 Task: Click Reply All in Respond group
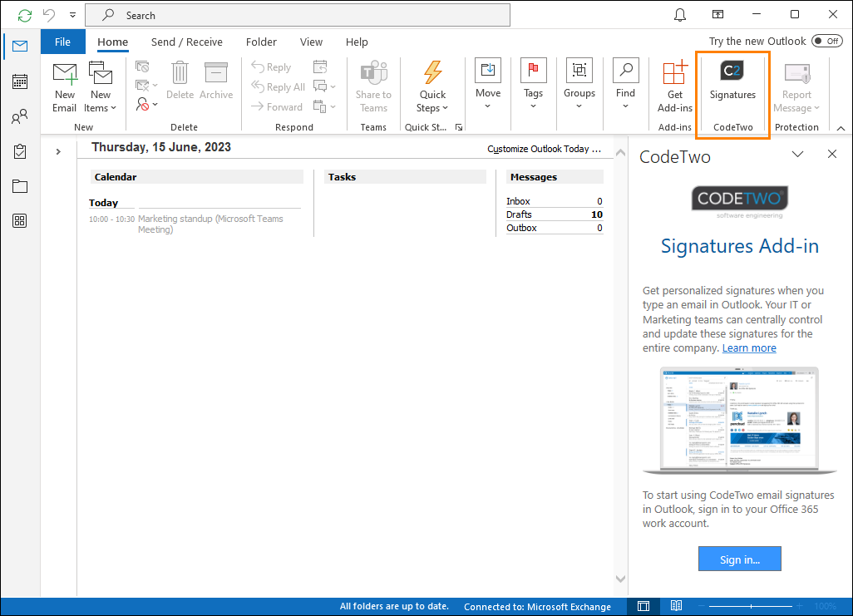(278, 87)
